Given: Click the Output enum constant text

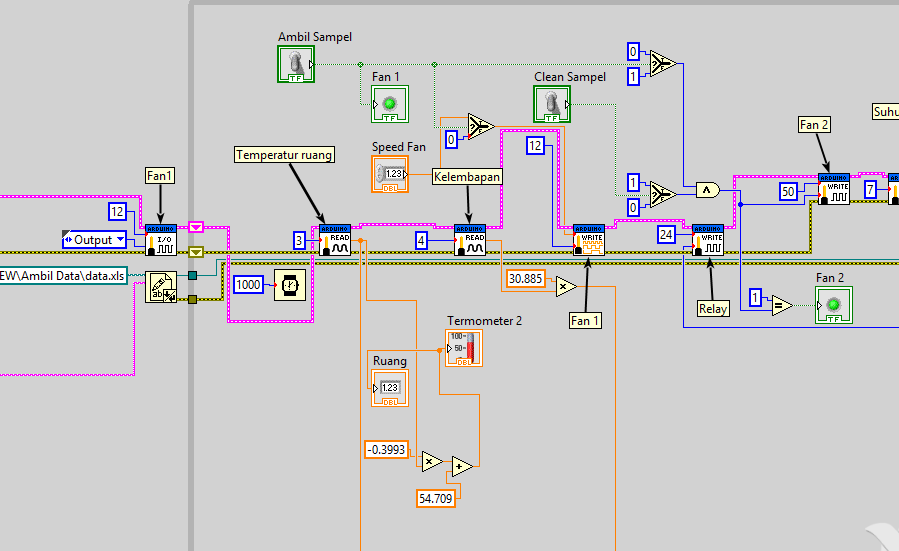Looking at the screenshot, I should tap(93, 240).
